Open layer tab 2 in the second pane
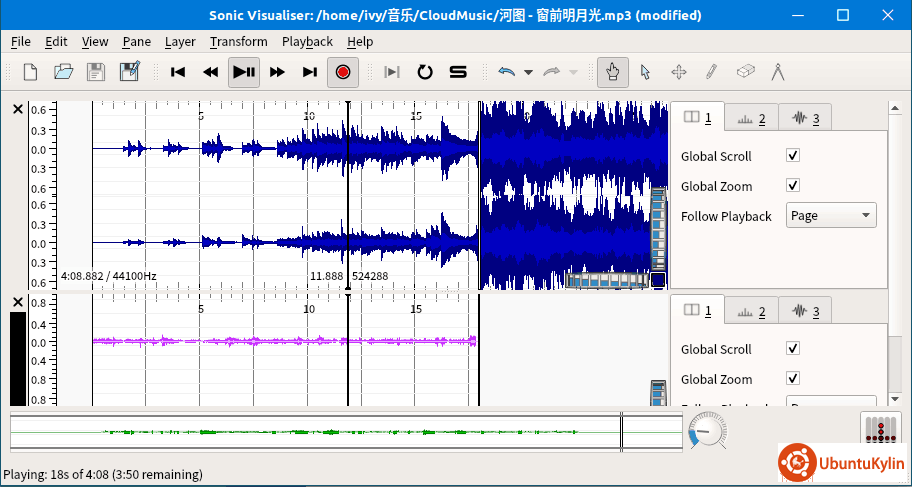Screen dimensions: 912x487 click(x=750, y=312)
